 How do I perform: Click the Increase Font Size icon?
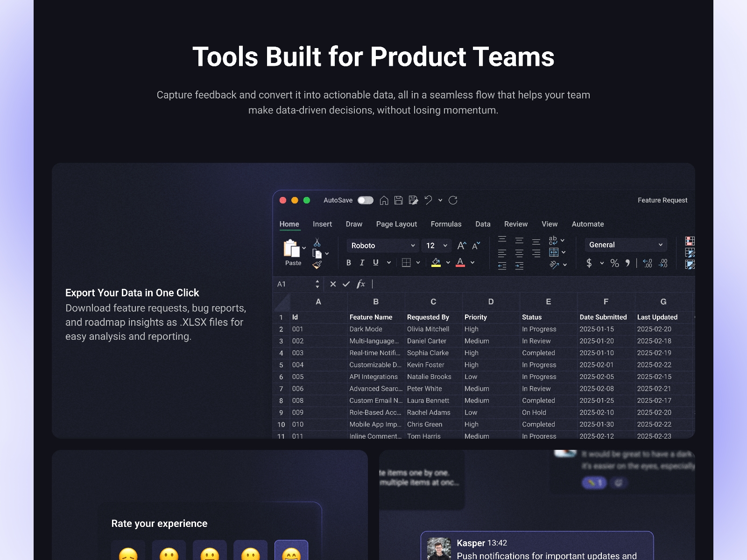[x=461, y=245]
